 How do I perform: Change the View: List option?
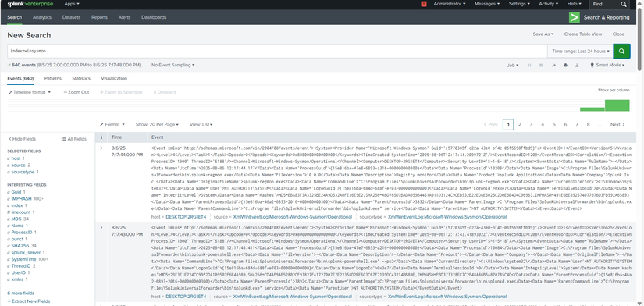[201, 124]
